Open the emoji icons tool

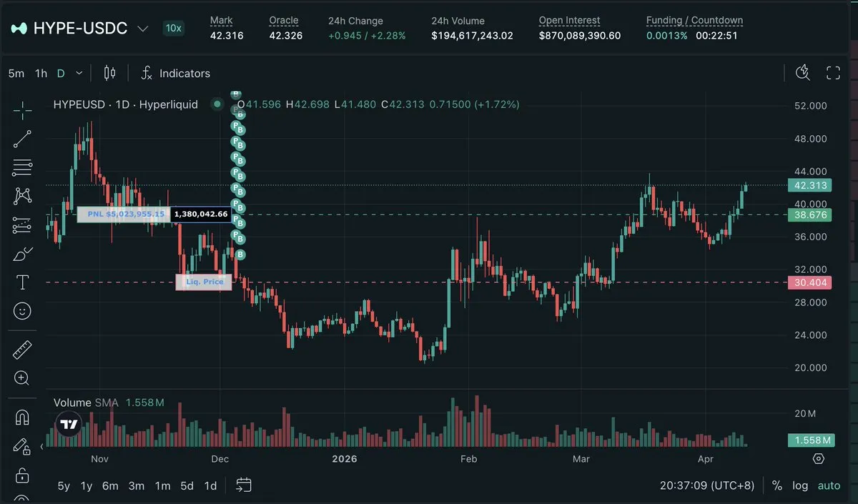point(22,311)
